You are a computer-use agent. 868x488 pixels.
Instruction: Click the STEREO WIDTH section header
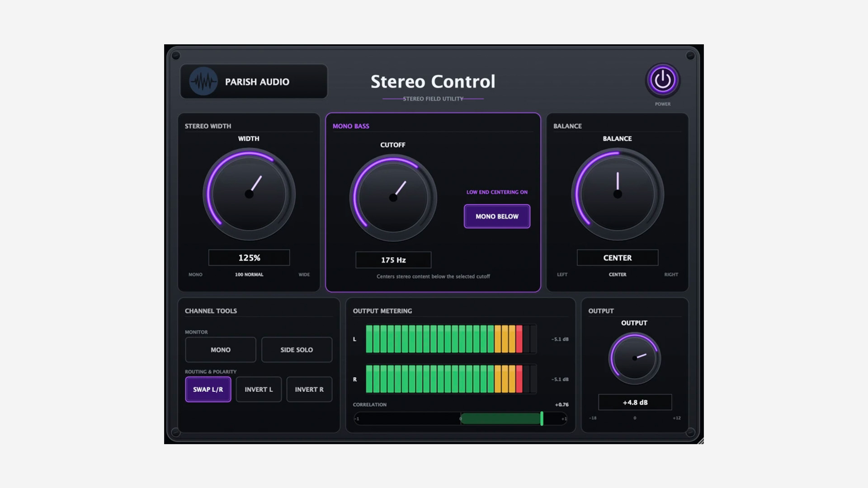208,126
